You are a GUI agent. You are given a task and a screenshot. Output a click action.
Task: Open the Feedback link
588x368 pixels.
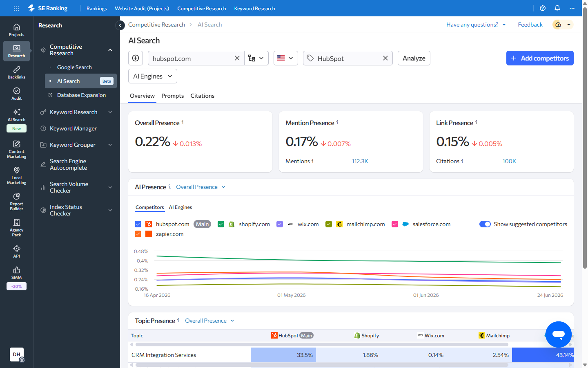530,25
